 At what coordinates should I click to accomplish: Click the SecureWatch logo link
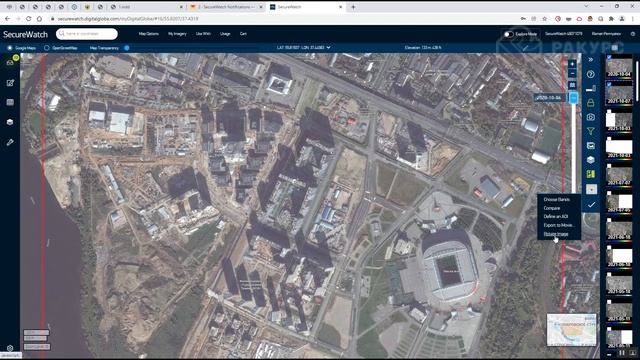point(26,34)
